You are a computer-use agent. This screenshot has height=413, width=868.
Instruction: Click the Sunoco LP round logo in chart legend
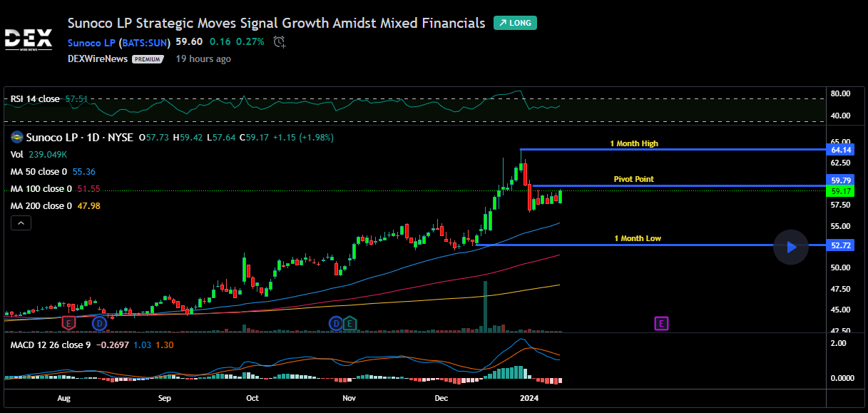[16, 138]
